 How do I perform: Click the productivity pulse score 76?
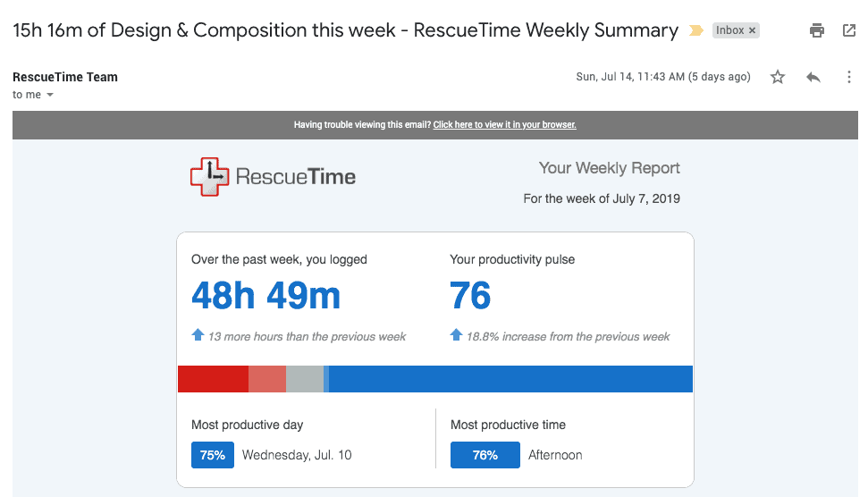470,296
